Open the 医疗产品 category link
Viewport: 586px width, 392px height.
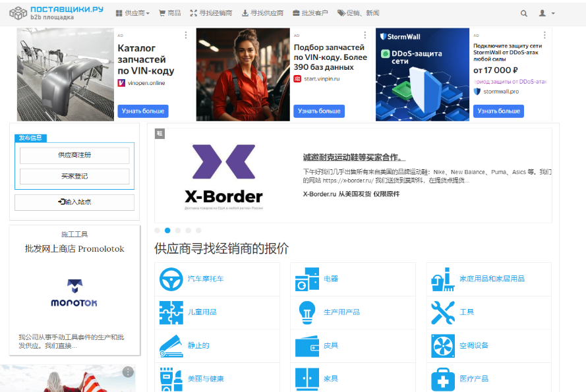pyautogui.click(x=474, y=379)
